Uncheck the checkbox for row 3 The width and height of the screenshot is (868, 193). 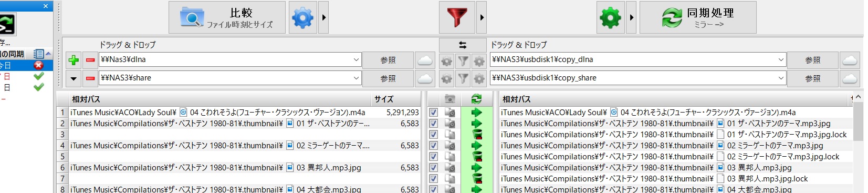click(434, 135)
